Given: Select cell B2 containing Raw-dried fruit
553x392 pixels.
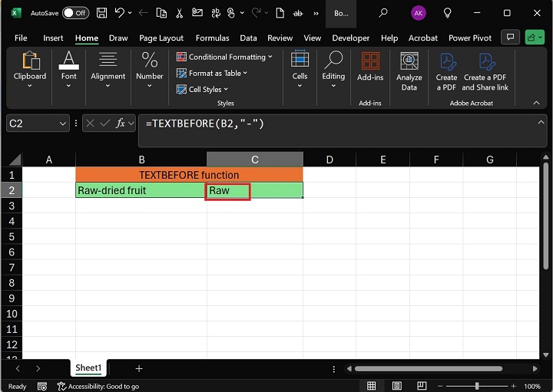Looking at the screenshot, I should pos(141,190).
